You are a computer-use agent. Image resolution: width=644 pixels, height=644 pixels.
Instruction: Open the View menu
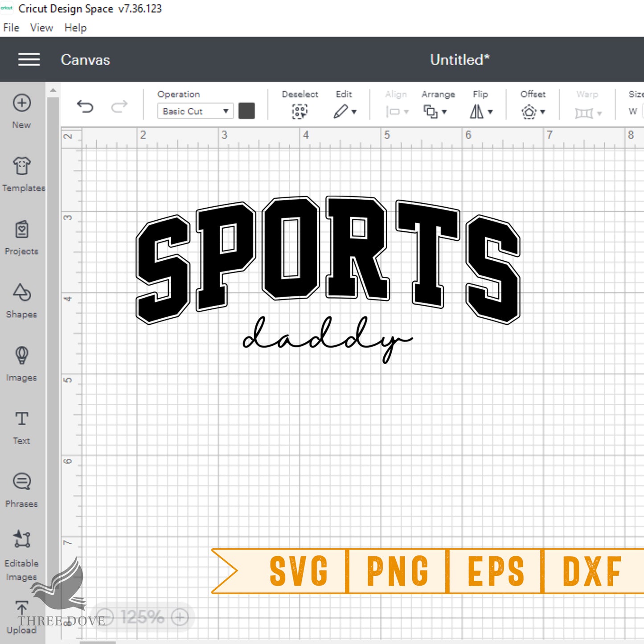41,28
